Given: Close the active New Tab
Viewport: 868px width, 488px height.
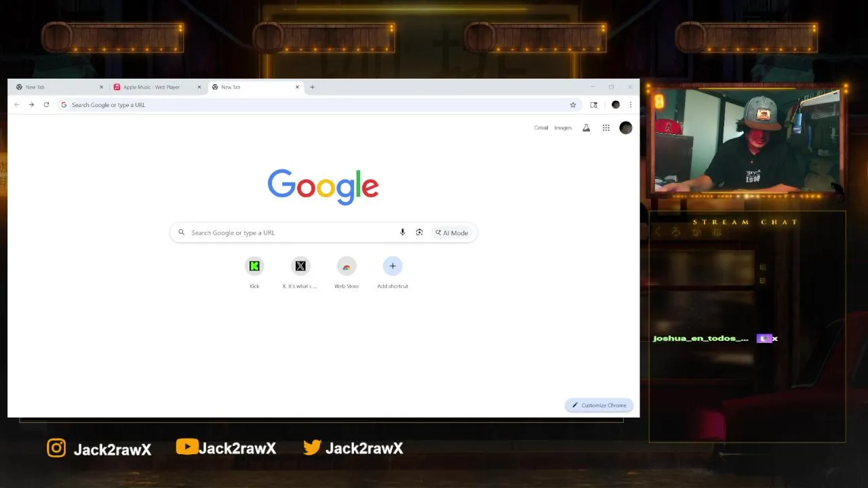Looking at the screenshot, I should pos(297,87).
